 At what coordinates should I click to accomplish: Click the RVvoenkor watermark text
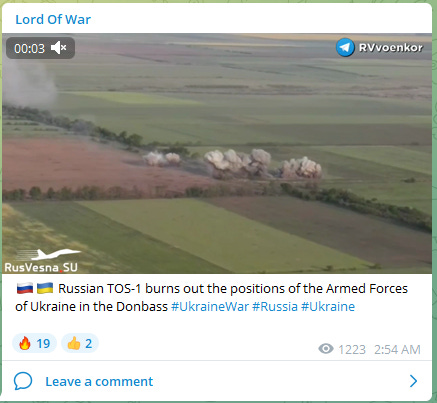coord(391,48)
